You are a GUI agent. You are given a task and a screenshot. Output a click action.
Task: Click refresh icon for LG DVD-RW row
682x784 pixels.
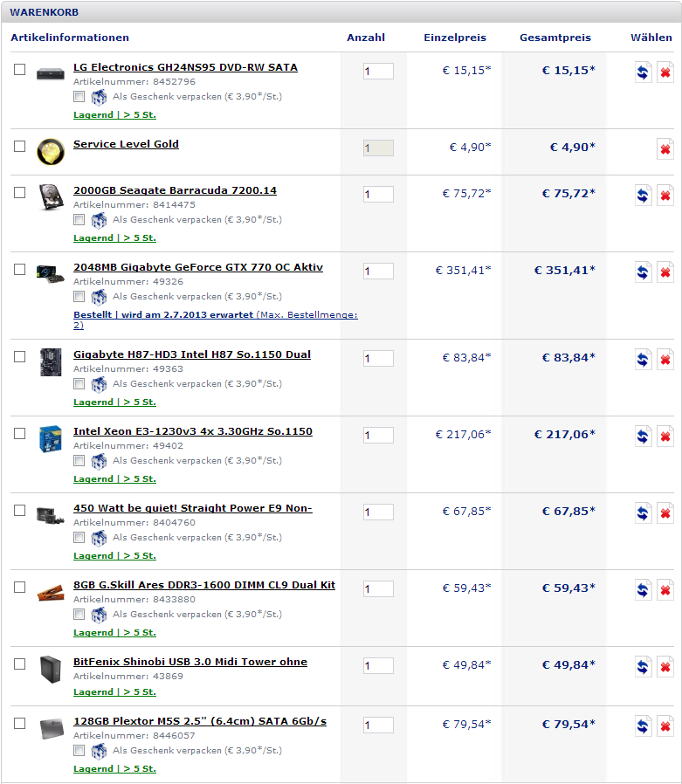tap(643, 72)
